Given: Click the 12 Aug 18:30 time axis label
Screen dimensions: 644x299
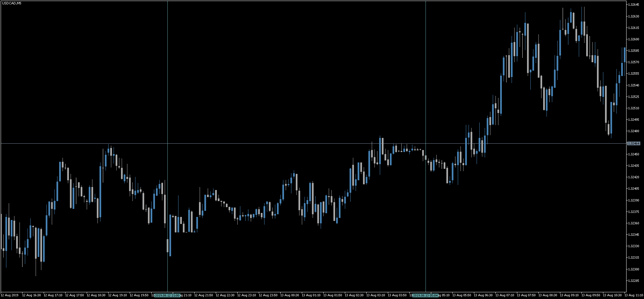Looking at the screenshot, I should pos(96,295).
